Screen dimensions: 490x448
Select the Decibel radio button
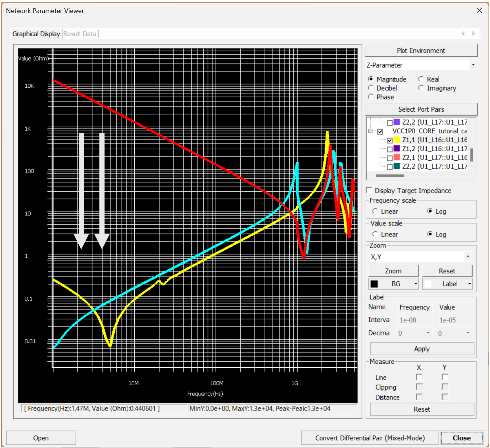pos(371,88)
